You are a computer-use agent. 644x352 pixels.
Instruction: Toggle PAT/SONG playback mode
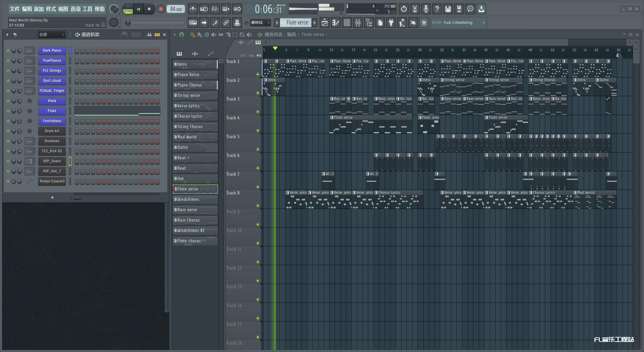point(128,9)
